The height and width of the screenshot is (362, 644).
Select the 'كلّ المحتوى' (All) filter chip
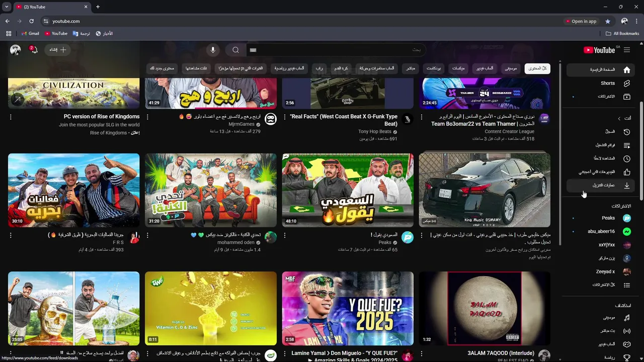click(x=538, y=68)
